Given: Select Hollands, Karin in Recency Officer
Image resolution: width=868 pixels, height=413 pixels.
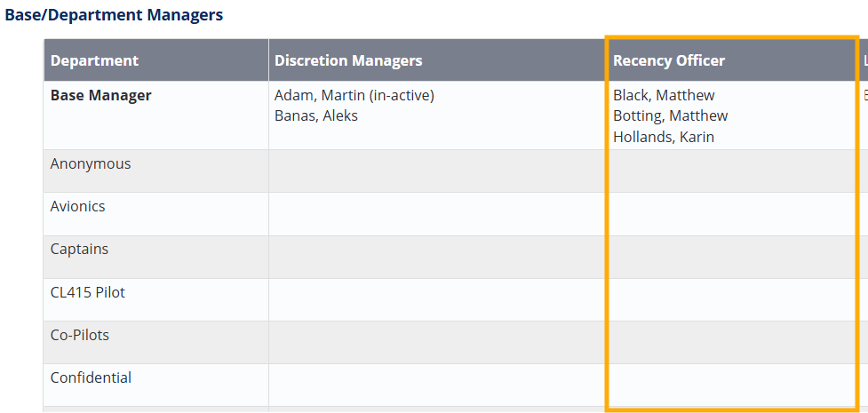Looking at the screenshot, I should pos(664,137).
